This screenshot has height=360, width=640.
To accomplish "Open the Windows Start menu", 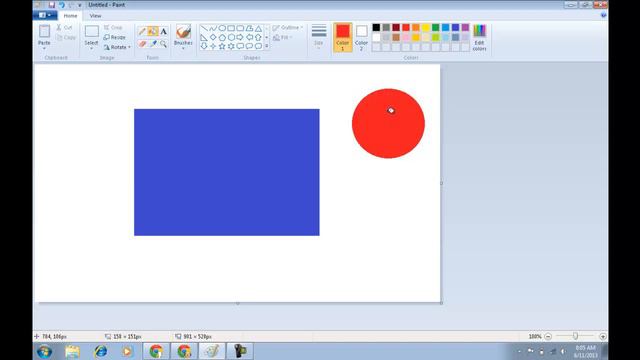I will [44, 351].
